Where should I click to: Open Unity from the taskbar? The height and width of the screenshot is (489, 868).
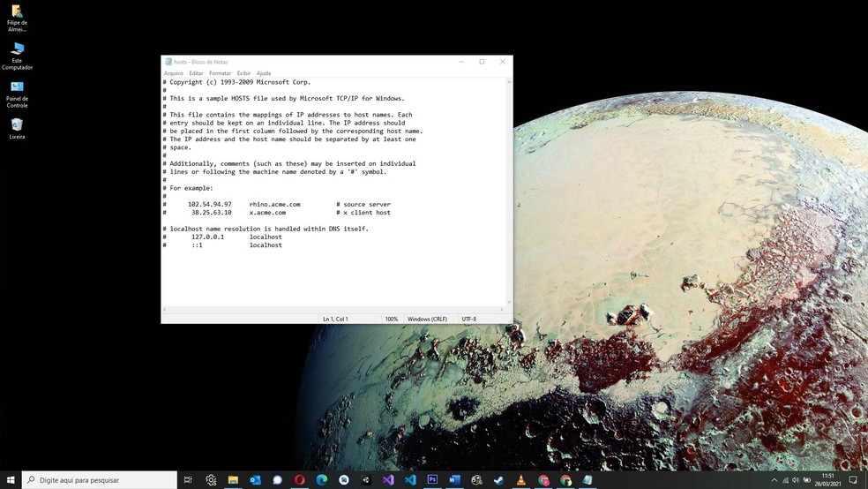[x=366, y=480]
